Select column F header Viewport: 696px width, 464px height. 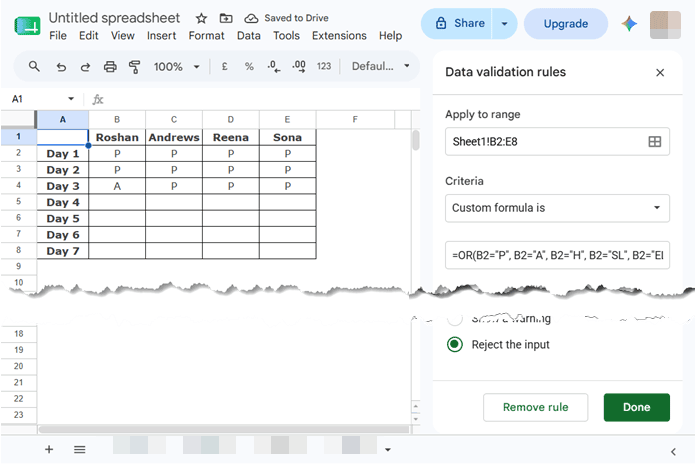[355, 119]
